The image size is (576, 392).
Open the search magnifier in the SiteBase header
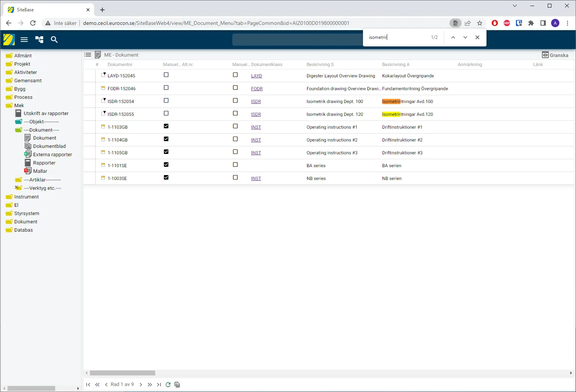[54, 40]
